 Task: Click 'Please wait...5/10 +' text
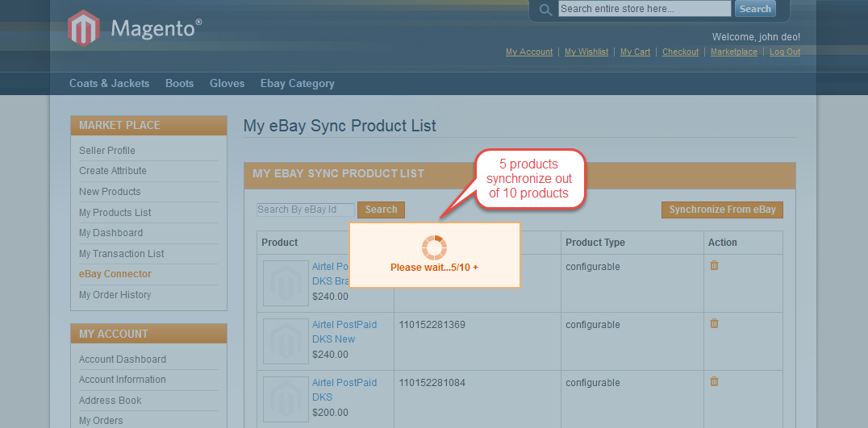pyautogui.click(x=435, y=267)
